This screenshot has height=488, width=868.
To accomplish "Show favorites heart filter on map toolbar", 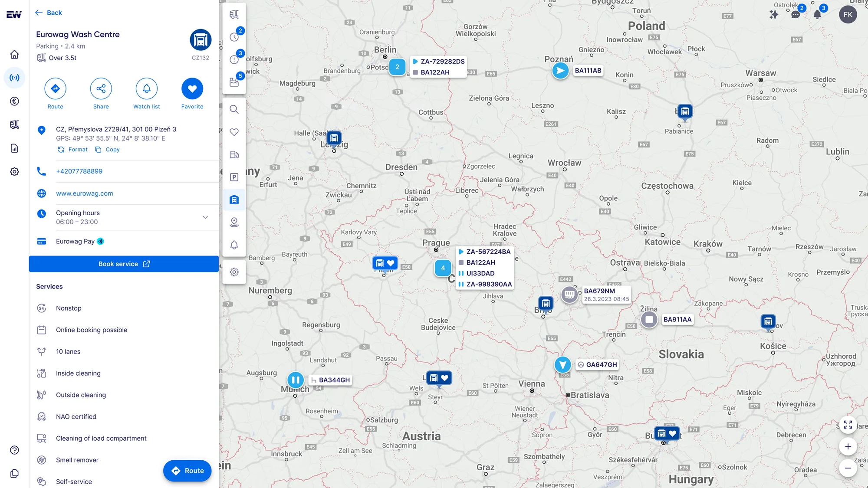I will click(x=234, y=132).
